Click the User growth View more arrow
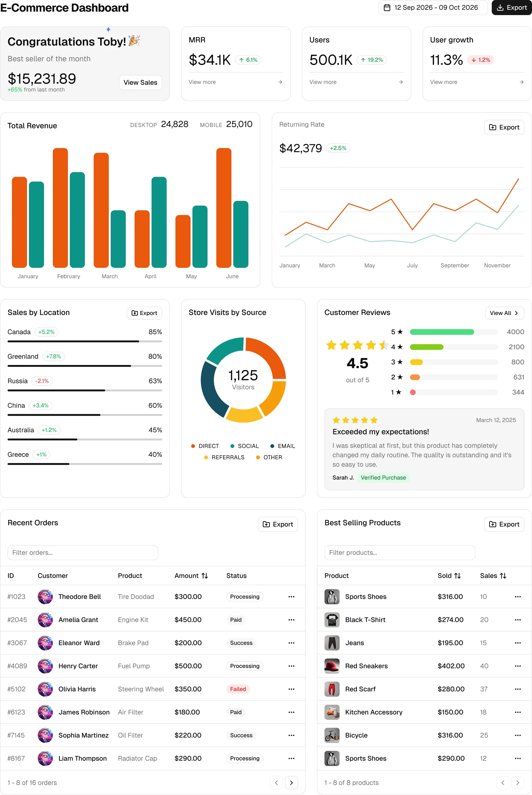Image resolution: width=532 pixels, height=795 pixels. (x=522, y=82)
